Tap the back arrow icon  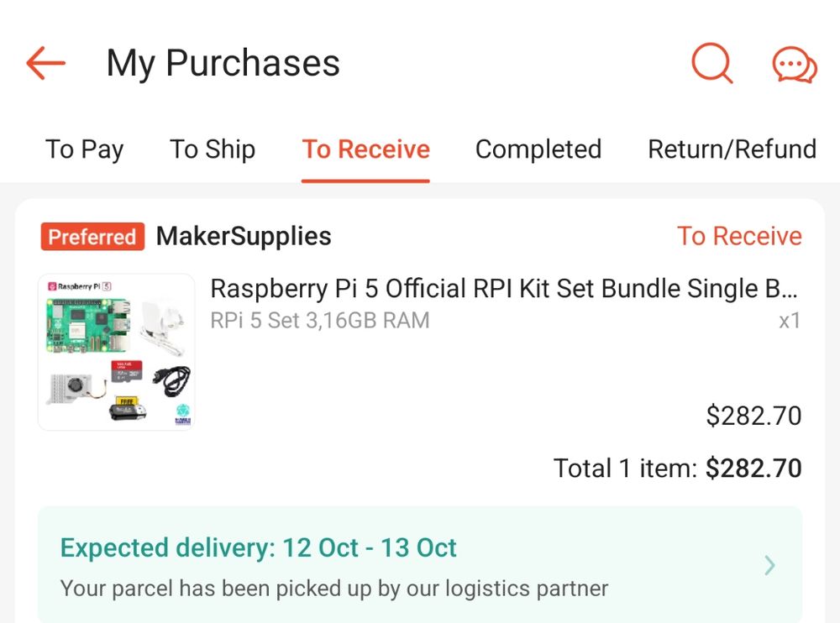click(46, 63)
